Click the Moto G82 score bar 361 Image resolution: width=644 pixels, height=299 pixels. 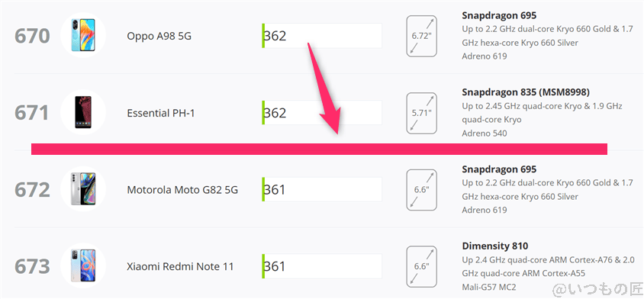[x=322, y=189]
